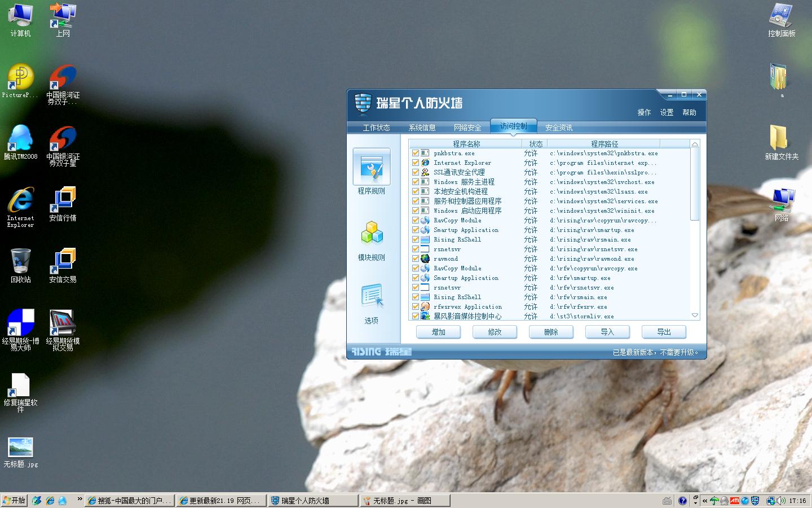Viewport: 812px width, 508px height.
Task: Select the 计算机 desktop icon
Action: [21, 20]
